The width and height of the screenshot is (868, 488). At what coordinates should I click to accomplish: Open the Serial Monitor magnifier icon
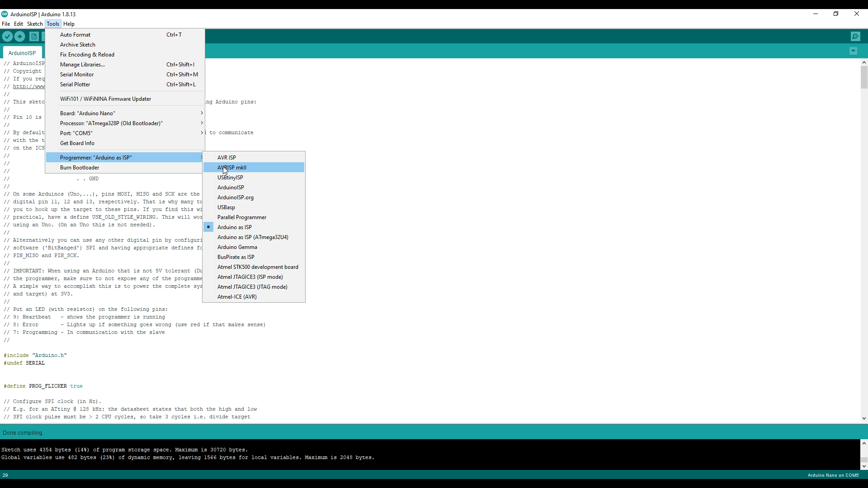[x=855, y=37]
